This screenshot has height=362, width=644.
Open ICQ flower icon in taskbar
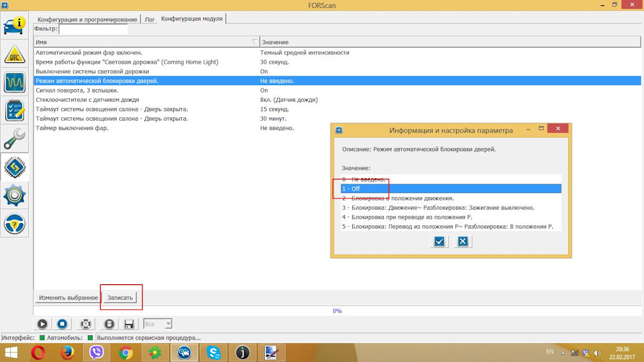tap(155, 353)
